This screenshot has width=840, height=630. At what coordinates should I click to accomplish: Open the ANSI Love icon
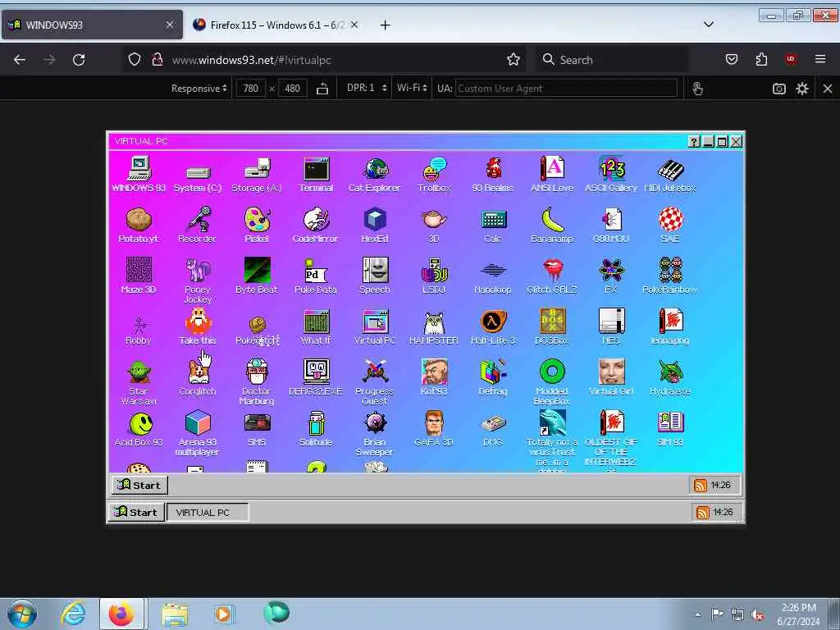tap(552, 175)
